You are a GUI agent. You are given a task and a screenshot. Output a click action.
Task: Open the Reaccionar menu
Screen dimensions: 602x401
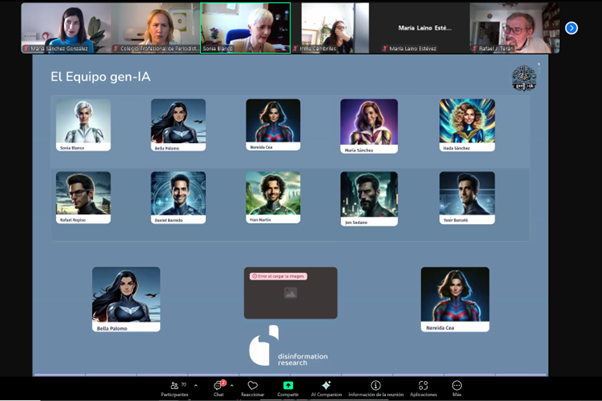(252, 386)
